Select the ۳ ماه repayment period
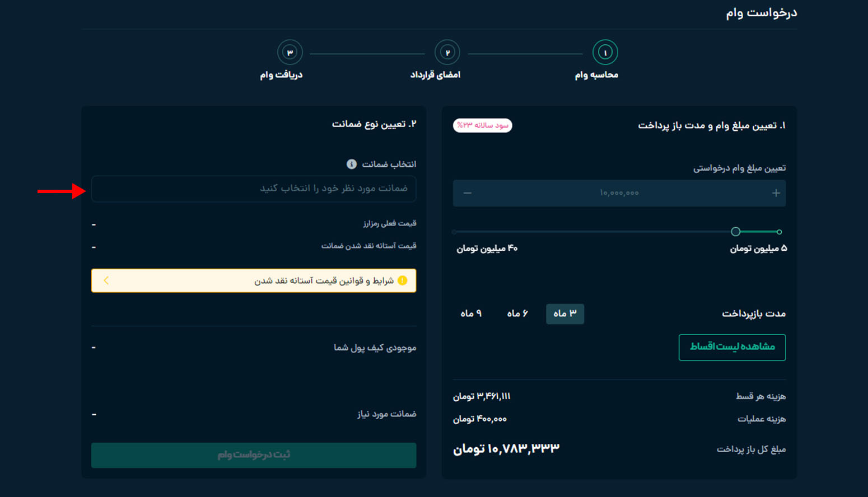868x497 pixels. pos(565,314)
